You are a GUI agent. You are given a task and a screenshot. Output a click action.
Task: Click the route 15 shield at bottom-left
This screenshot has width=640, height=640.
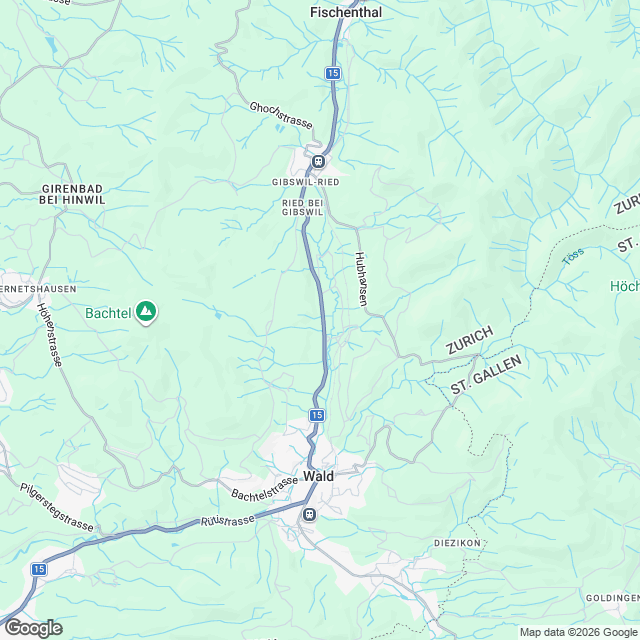pos(39,569)
